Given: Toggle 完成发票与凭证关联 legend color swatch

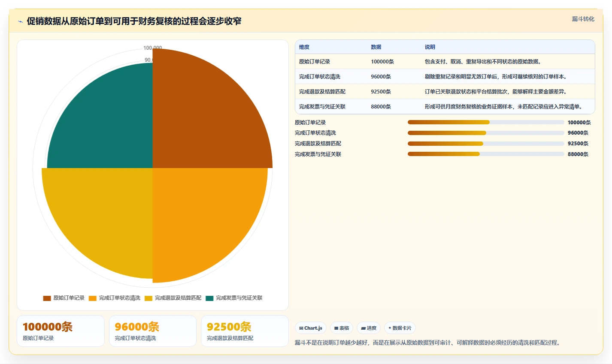Looking at the screenshot, I should click(x=209, y=298).
